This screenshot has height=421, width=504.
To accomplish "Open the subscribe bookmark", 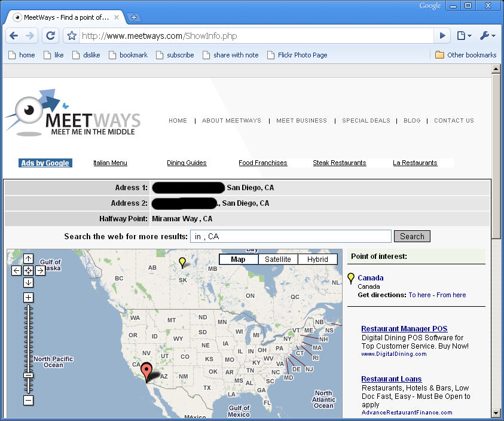I will 175,55.
